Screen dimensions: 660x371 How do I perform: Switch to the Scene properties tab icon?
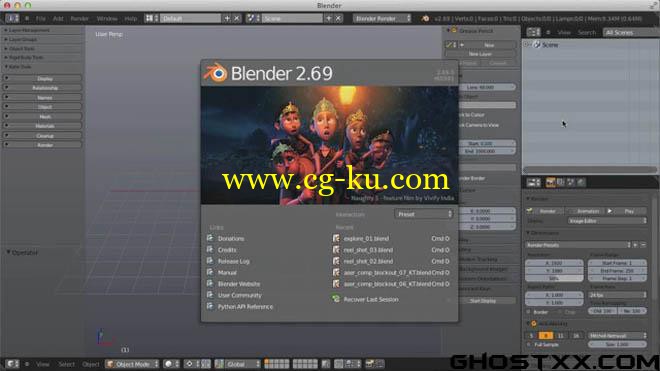[570, 182]
